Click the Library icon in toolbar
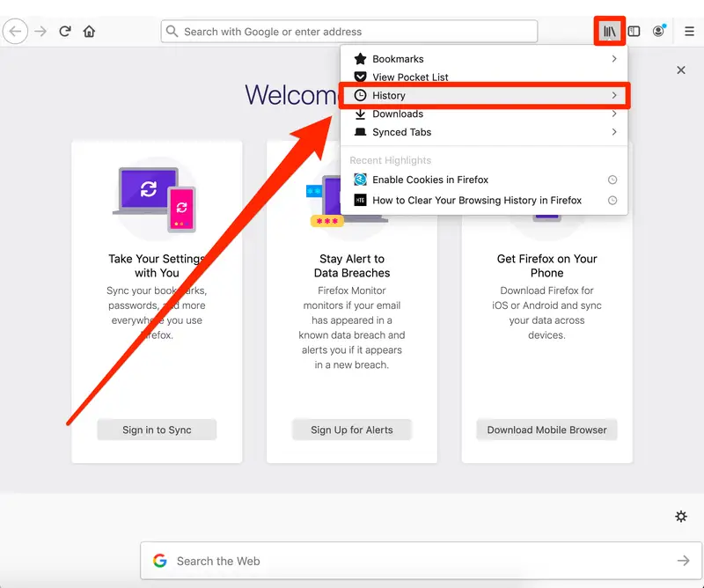Viewport: 704px width, 588px height. point(609,32)
